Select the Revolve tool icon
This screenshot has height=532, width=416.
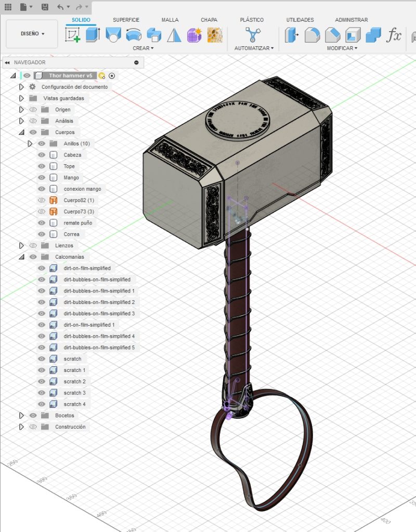click(113, 35)
